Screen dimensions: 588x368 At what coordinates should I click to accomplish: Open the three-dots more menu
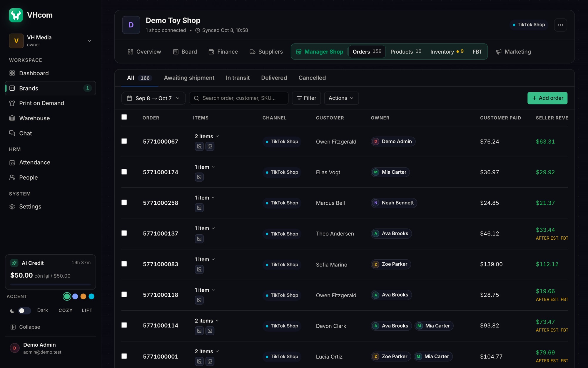(x=560, y=25)
